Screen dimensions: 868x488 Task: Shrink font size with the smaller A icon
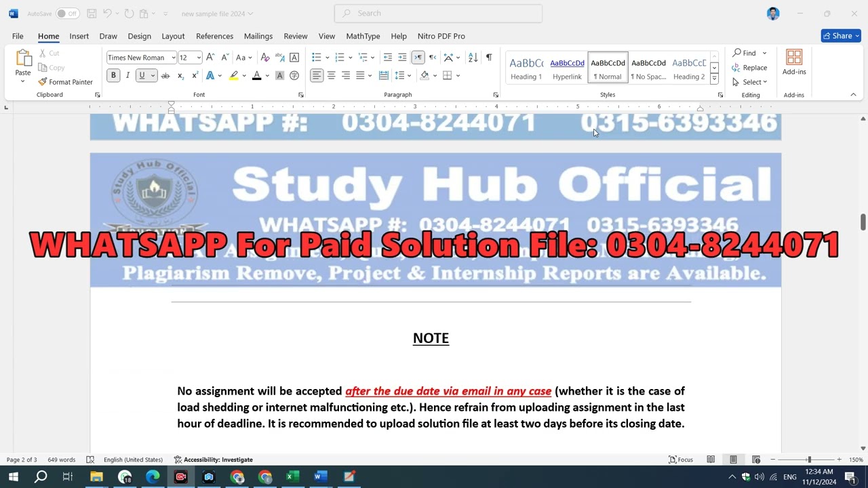224,58
